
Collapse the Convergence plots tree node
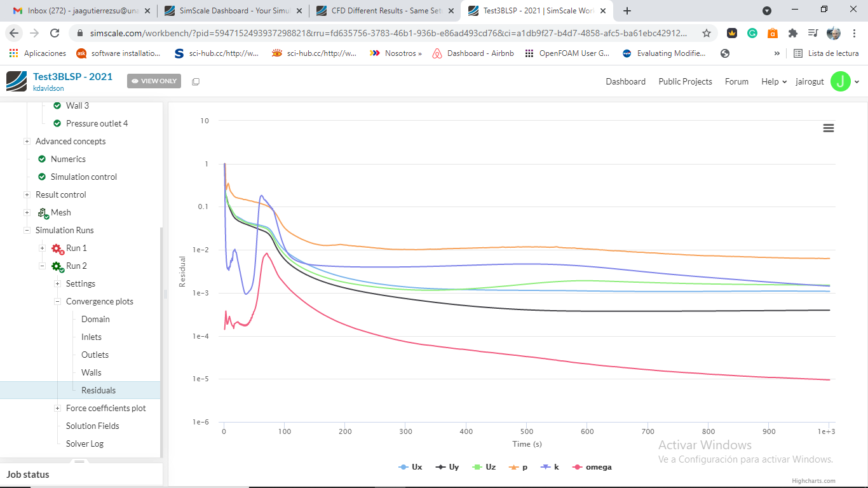57,302
